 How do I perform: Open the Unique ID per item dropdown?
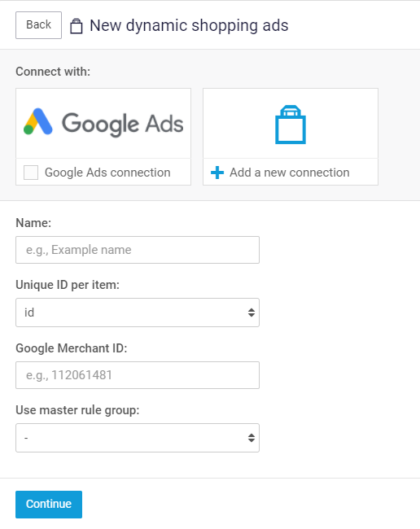138,313
